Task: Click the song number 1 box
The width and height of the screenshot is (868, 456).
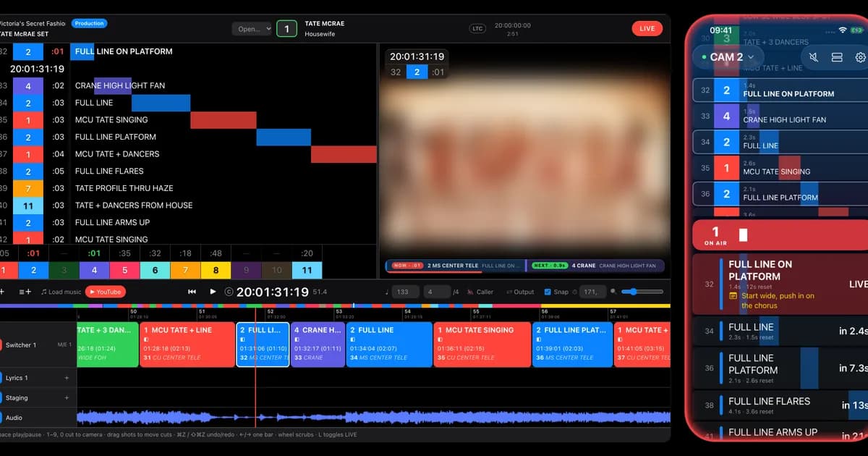Action: 287,29
